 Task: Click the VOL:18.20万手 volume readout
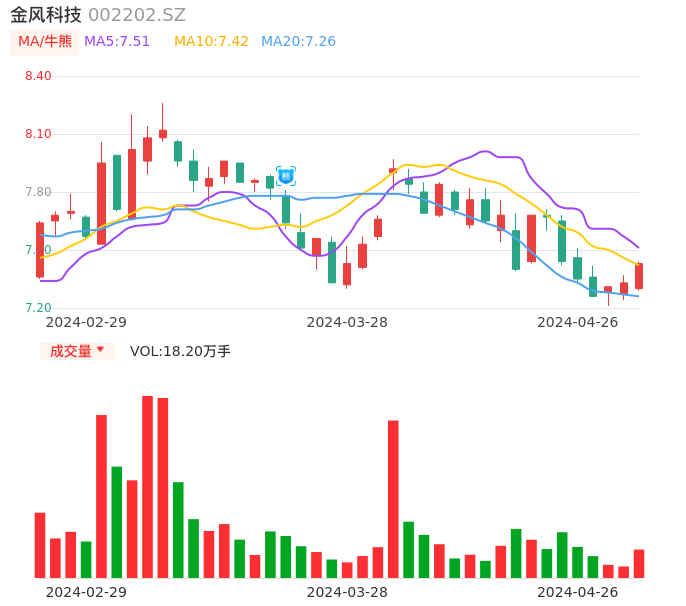[x=180, y=351]
